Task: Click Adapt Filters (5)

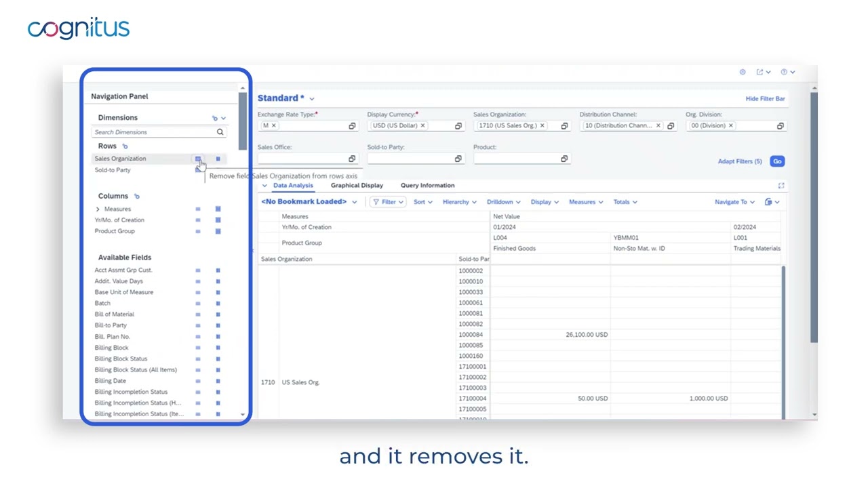Action: click(x=740, y=161)
